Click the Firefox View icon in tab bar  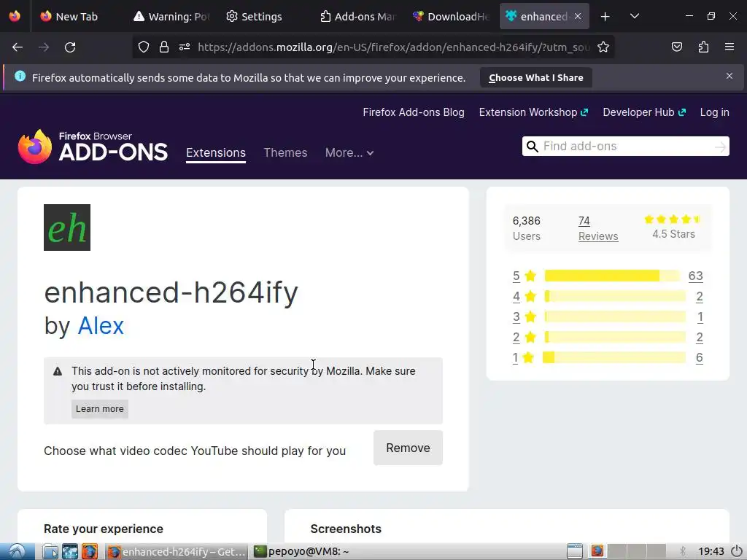15,16
